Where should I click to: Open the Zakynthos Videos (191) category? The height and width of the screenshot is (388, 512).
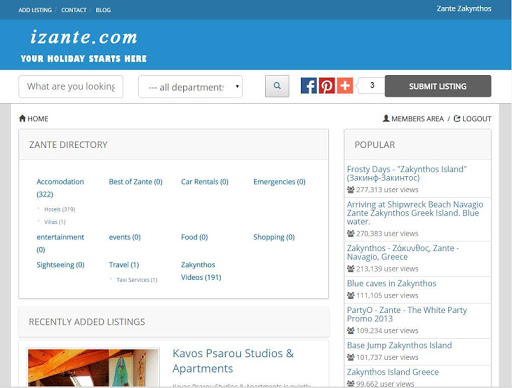pyautogui.click(x=201, y=271)
